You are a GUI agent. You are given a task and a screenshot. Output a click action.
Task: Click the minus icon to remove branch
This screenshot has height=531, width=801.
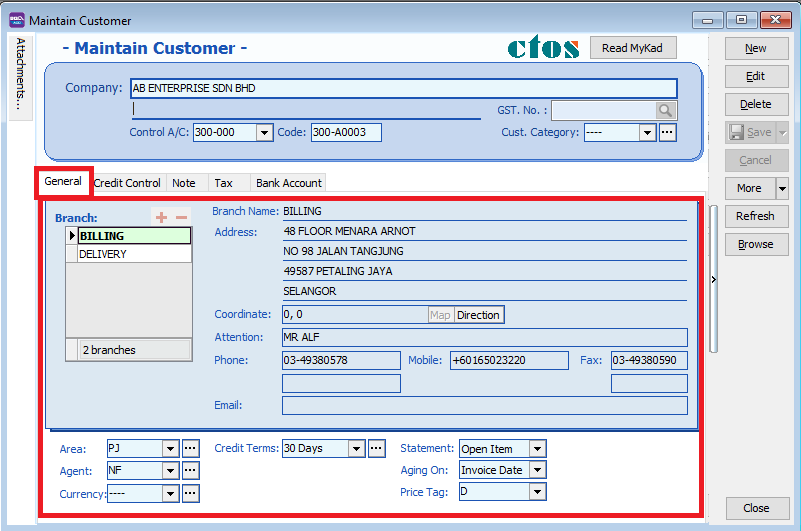[x=181, y=217]
